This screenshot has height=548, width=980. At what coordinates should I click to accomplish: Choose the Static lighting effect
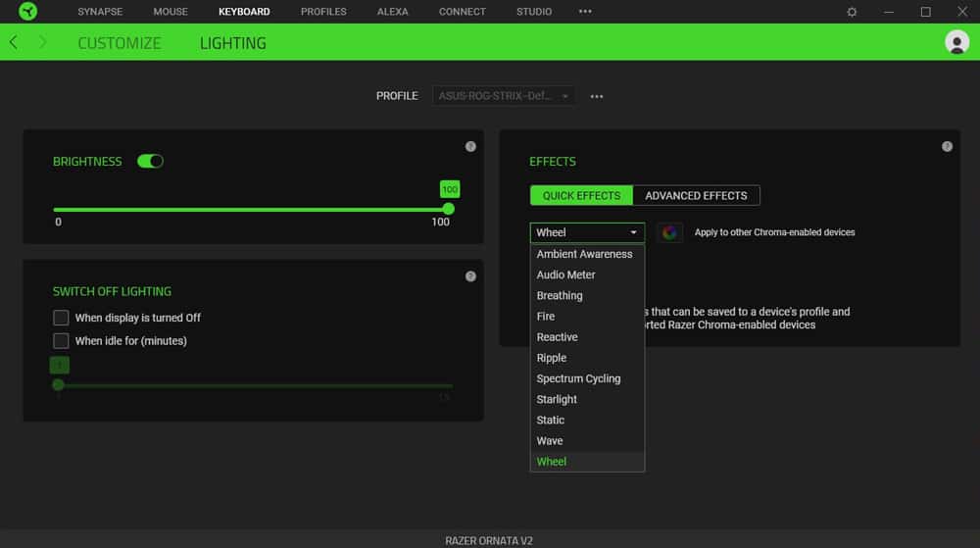551,420
